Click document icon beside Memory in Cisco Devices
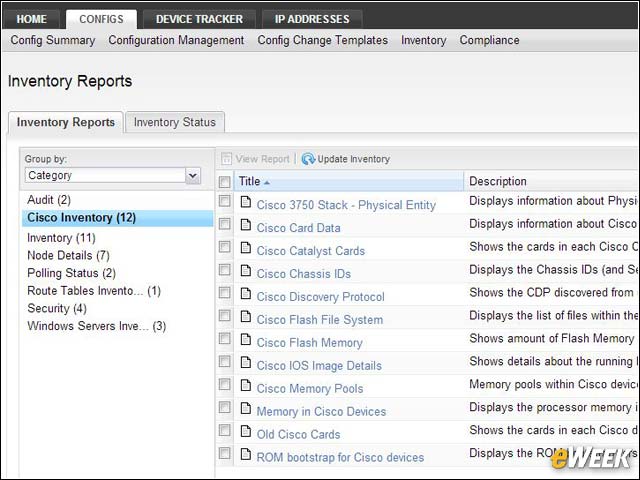 click(x=245, y=408)
